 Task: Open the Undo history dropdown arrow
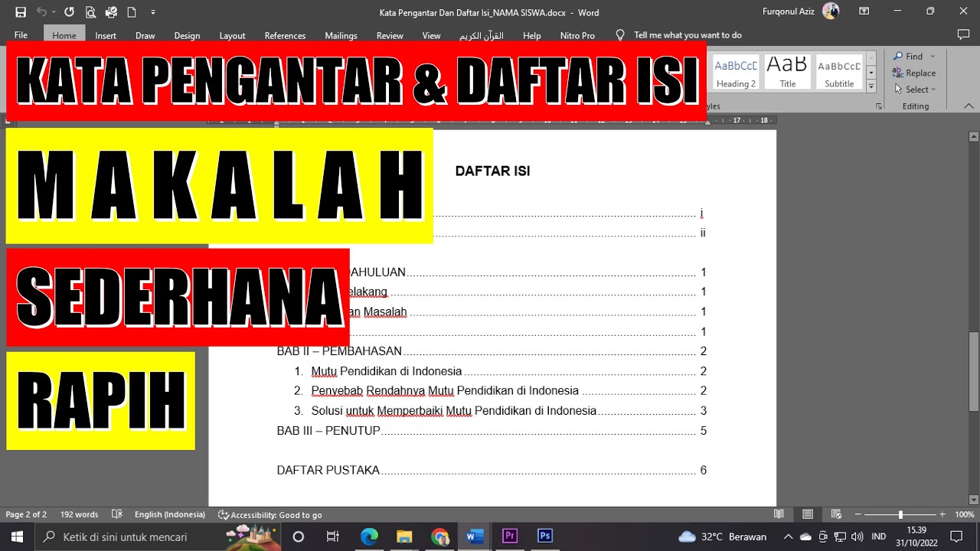pyautogui.click(x=54, y=12)
